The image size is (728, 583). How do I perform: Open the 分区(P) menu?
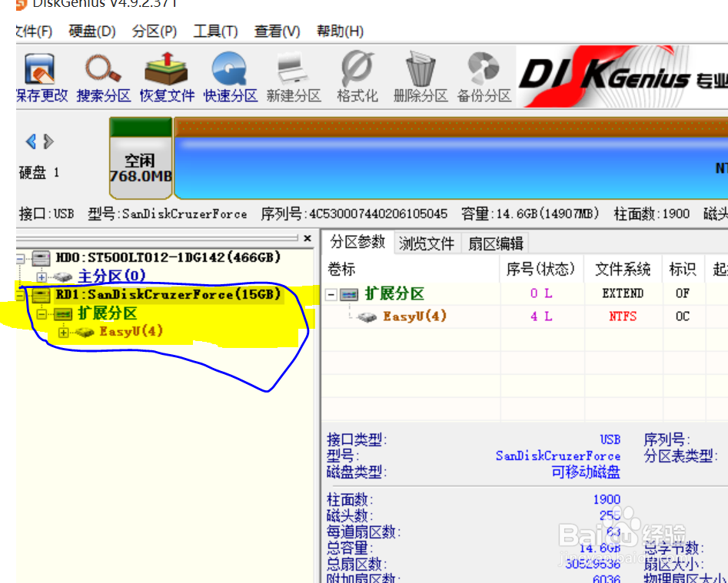(x=155, y=31)
